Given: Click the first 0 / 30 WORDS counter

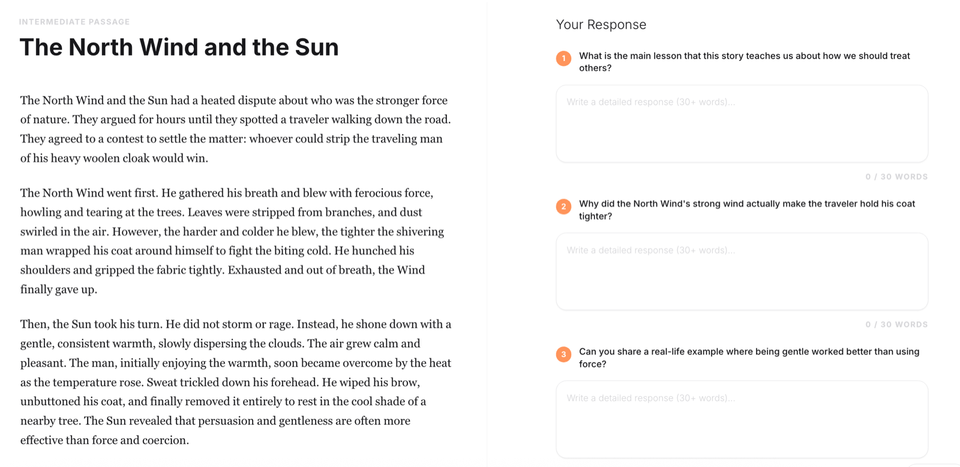Looking at the screenshot, I should 896,177.
